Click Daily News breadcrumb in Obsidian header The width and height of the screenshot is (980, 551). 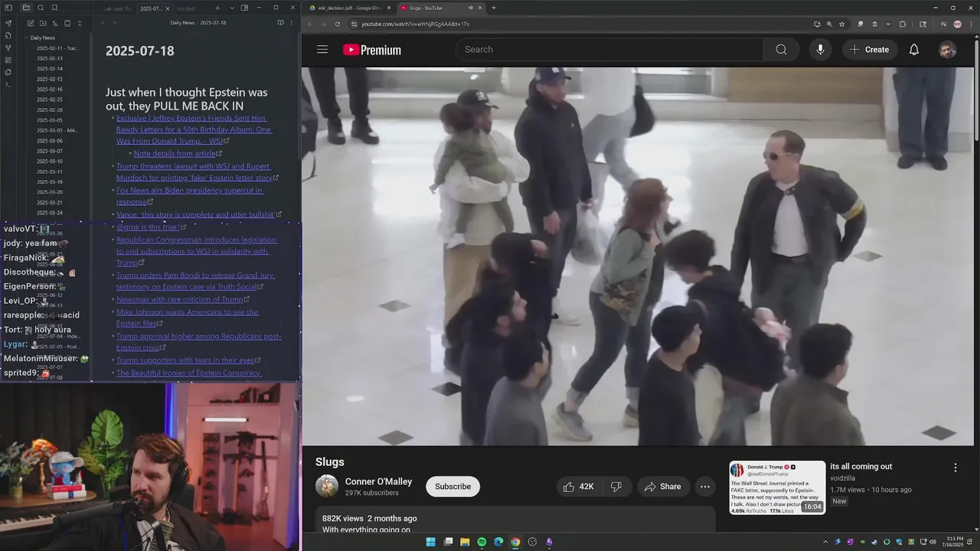pyautogui.click(x=182, y=23)
